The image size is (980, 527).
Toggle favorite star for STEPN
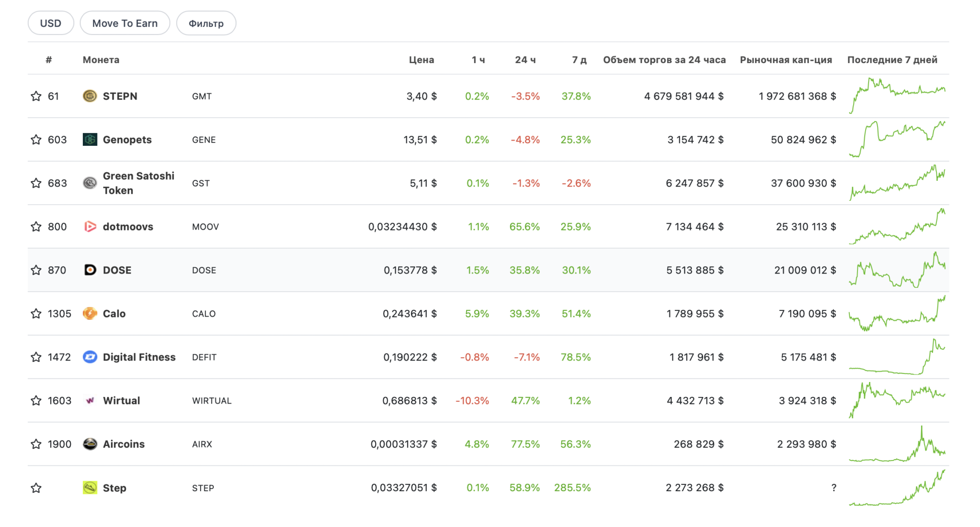(x=36, y=96)
